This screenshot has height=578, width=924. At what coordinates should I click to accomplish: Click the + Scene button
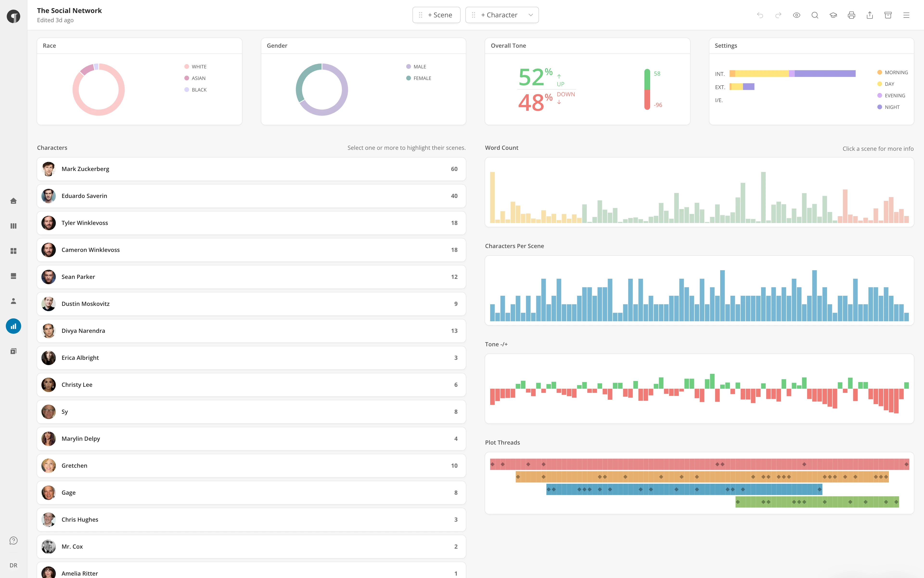(x=436, y=15)
